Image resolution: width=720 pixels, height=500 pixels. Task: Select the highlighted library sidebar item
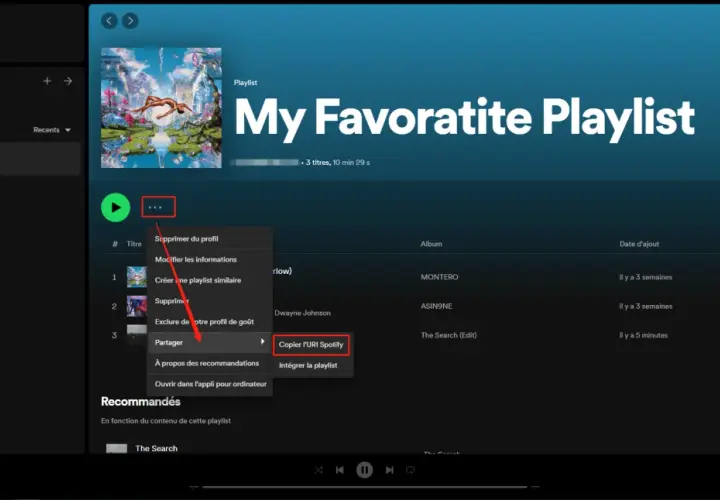point(40,159)
